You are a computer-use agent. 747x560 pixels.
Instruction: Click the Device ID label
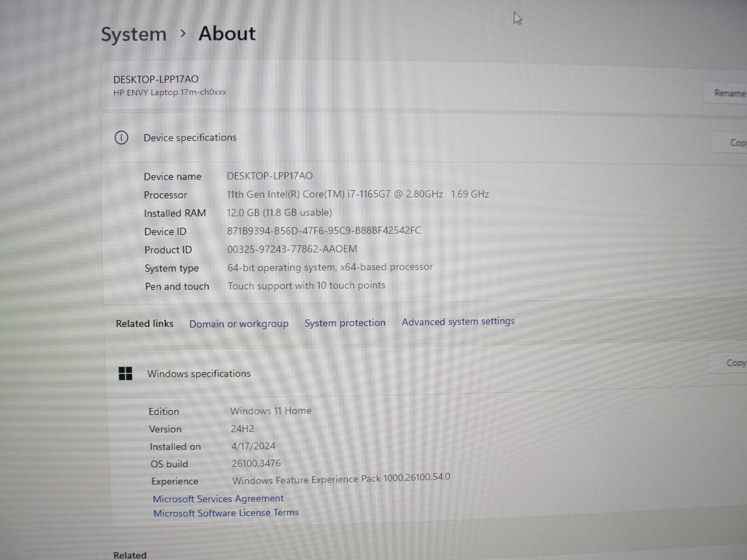[x=165, y=232]
